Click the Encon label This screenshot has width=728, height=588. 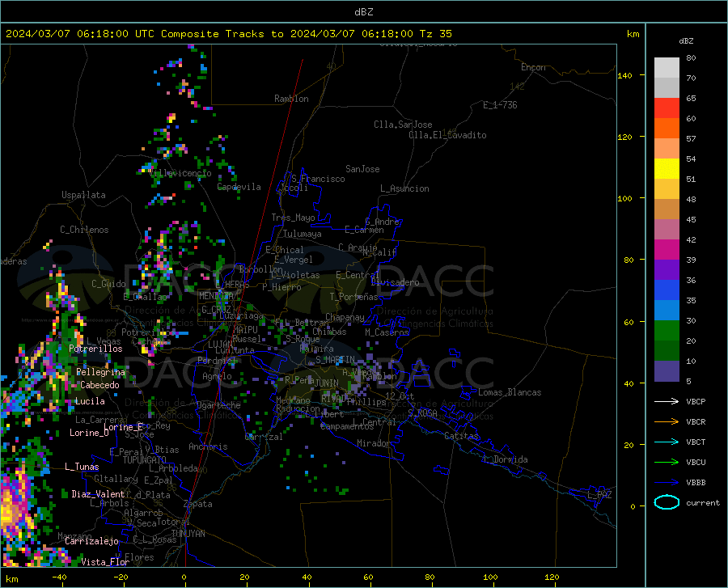(533, 67)
